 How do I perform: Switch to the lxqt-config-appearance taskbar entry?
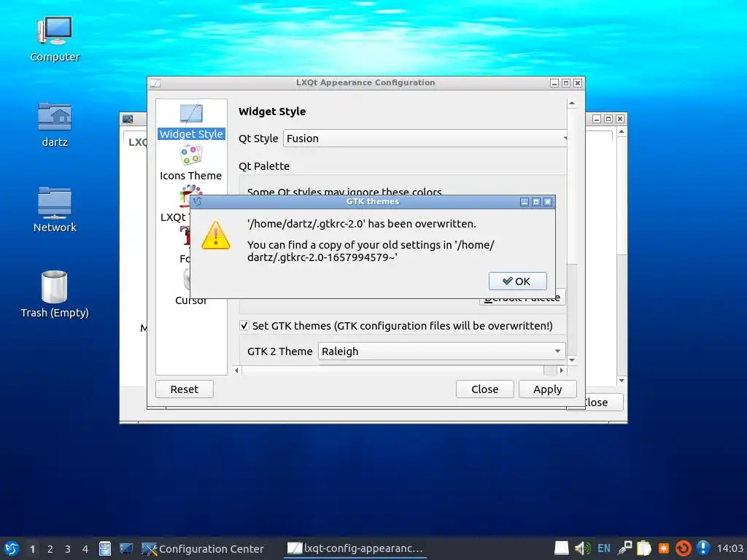(x=355, y=548)
